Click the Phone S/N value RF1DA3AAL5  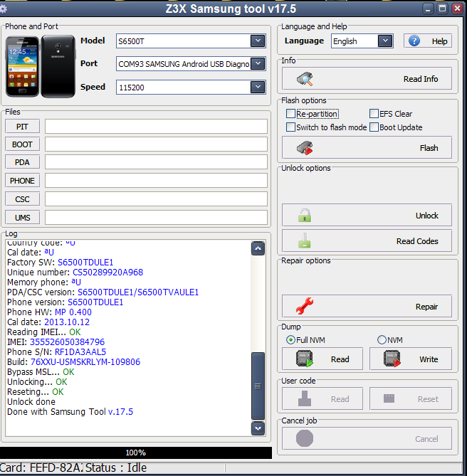click(x=80, y=351)
